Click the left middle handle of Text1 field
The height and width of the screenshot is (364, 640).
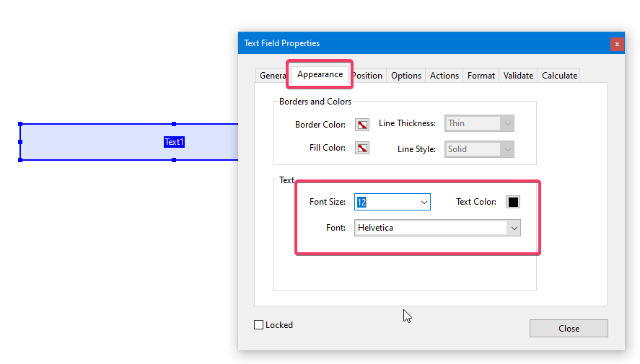coord(20,142)
